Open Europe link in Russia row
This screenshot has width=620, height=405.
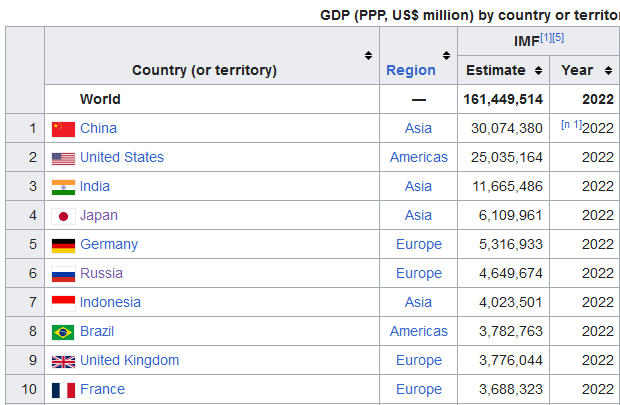click(419, 273)
